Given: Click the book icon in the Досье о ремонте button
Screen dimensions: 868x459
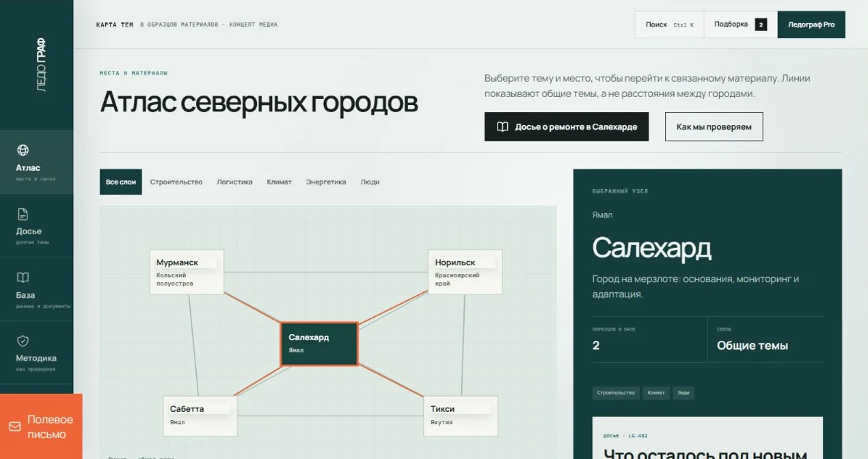Looking at the screenshot, I should pos(502,127).
